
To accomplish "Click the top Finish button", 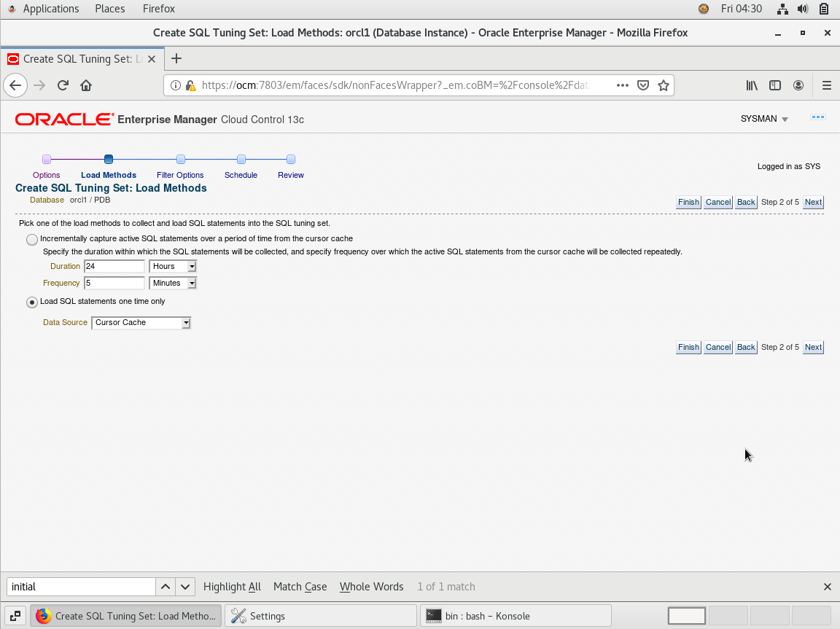I will point(688,203).
